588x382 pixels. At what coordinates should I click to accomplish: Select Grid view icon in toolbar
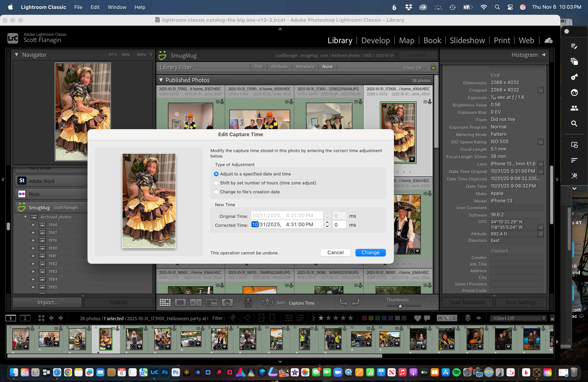[x=165, y=302]
